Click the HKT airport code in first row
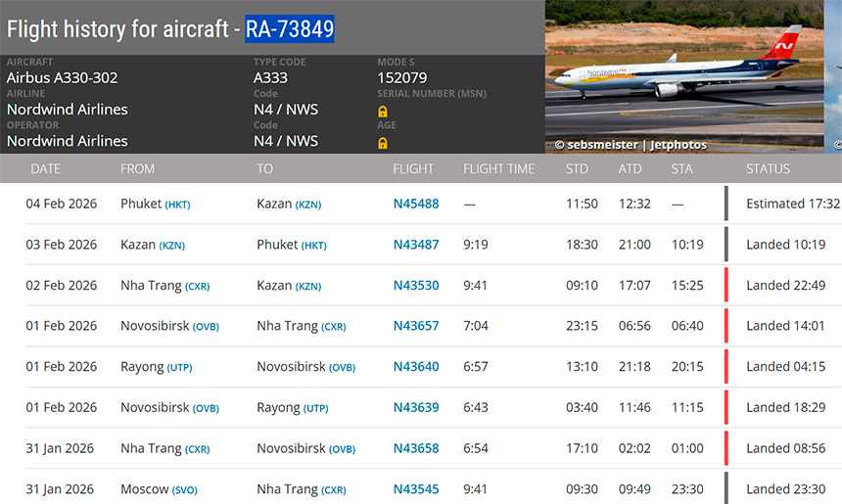This screenshot has height=504, width=842. (x=177, y=205)
